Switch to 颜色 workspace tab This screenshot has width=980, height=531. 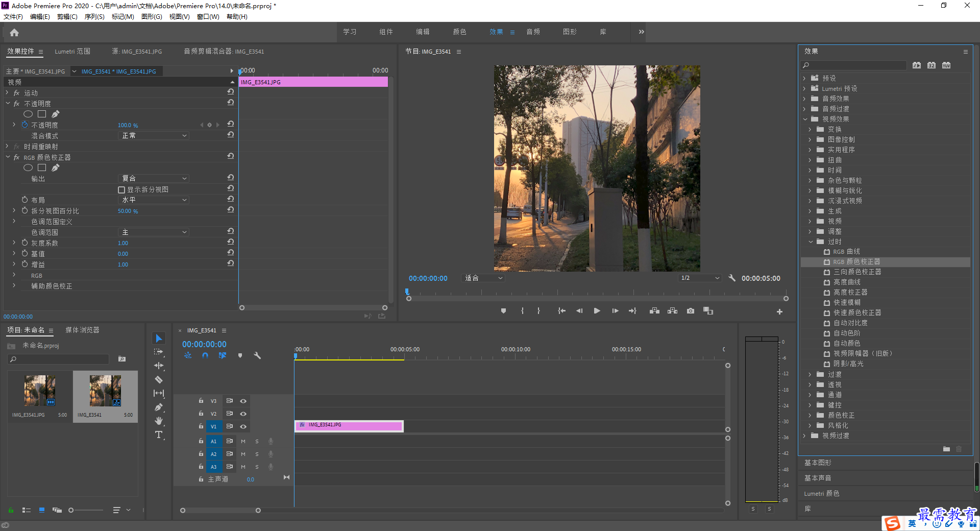coord(459,32)
